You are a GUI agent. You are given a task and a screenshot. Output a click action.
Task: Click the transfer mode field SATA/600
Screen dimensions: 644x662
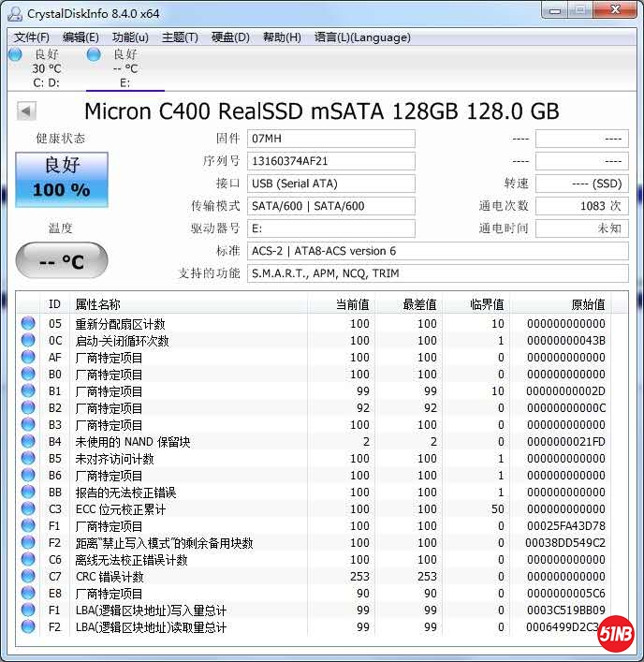330,206
